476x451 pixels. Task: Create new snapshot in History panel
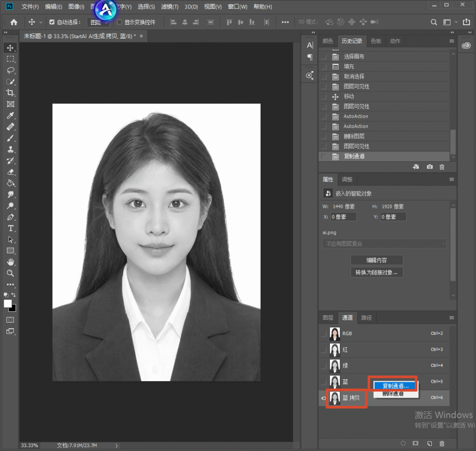point(430,167)
